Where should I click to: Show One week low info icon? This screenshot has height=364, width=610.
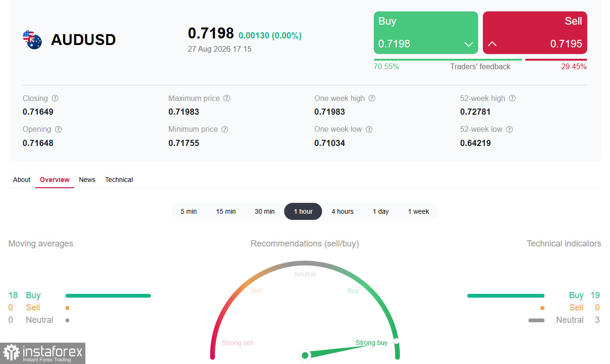(369, 129)
